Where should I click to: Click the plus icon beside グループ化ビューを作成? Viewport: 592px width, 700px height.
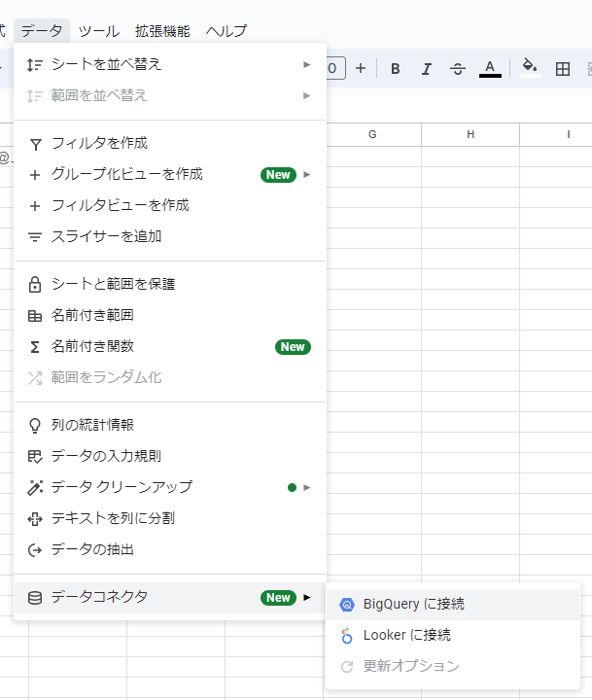tap(35, 175)
